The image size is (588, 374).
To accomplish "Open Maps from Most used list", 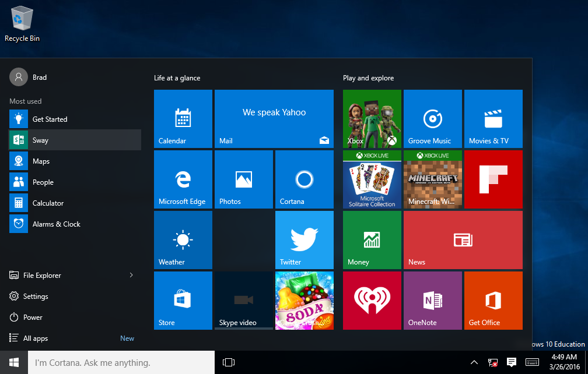I will [75, 161].
